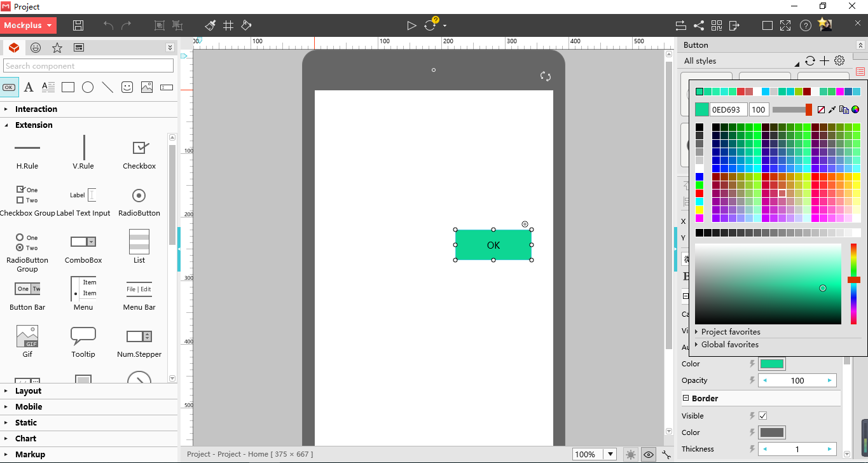Click the gray Border Color swatch

pyautogui.click(x=772, y=432)
